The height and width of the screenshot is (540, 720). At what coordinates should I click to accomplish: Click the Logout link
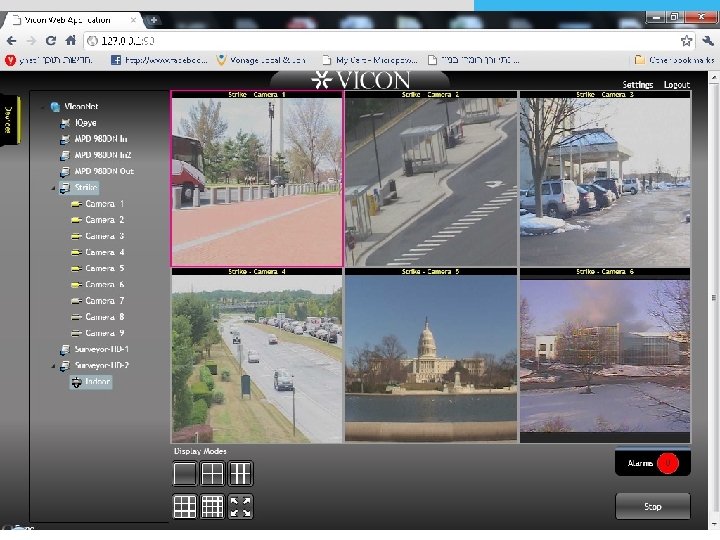(676, 84)
